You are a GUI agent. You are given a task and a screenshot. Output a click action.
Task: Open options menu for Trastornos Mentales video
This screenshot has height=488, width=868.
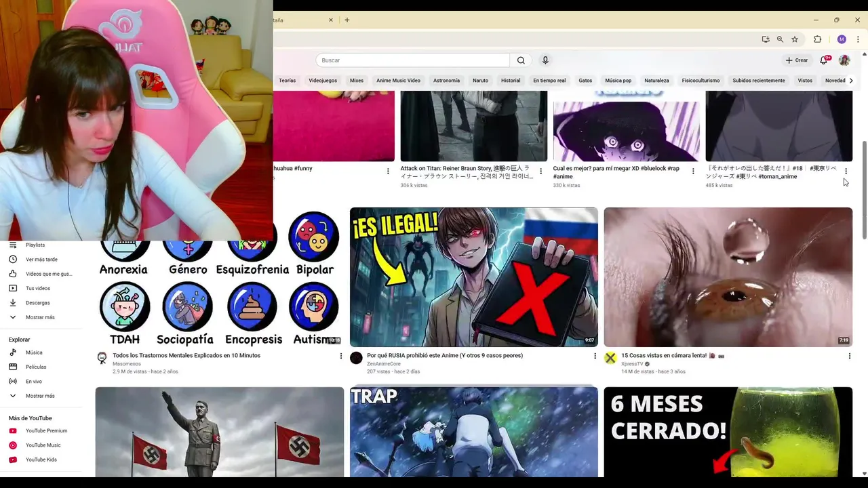tap(341, 356)
